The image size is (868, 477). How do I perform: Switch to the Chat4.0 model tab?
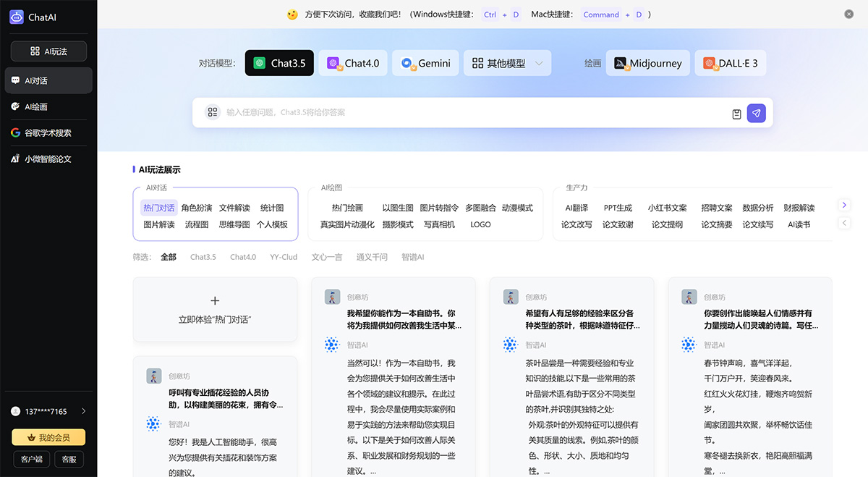tap(353, 63)
